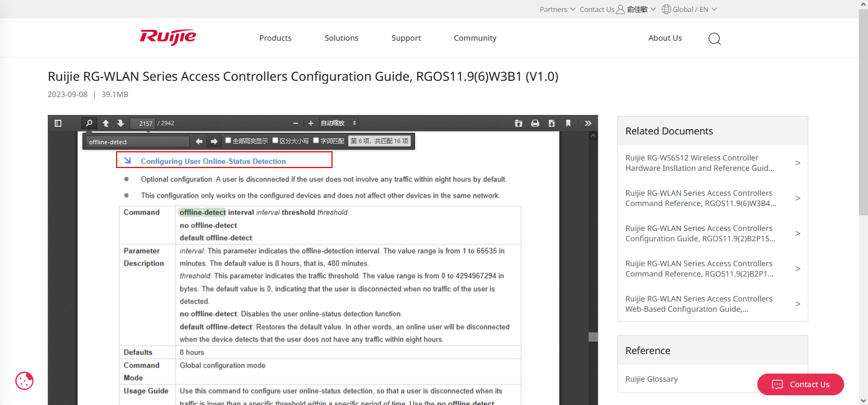
Task: Click the PDF viewer scrollbar thumb
Action: click(x=593, y=337)
